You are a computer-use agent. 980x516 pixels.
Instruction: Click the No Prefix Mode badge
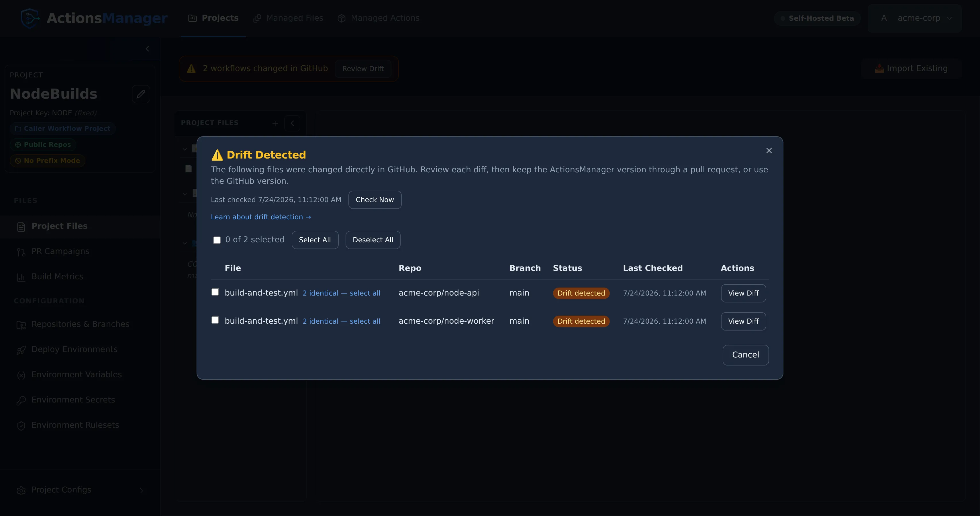[x=48, y=161]
